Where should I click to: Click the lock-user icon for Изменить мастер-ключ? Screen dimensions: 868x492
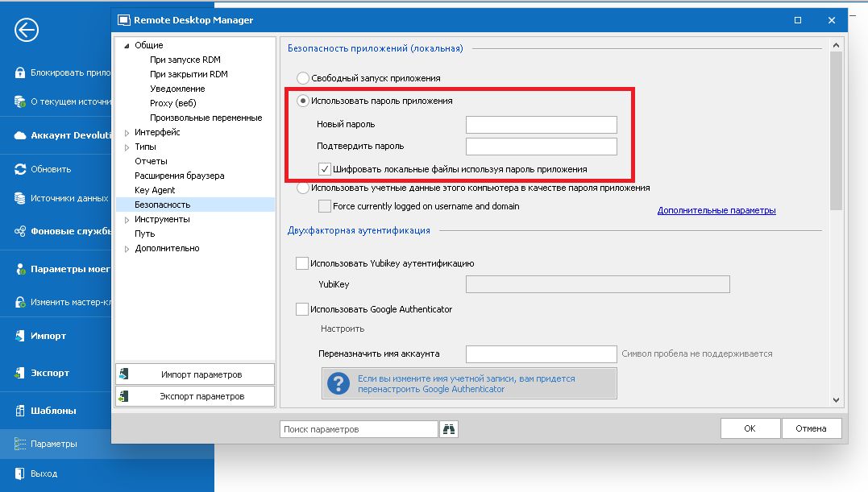20,302
